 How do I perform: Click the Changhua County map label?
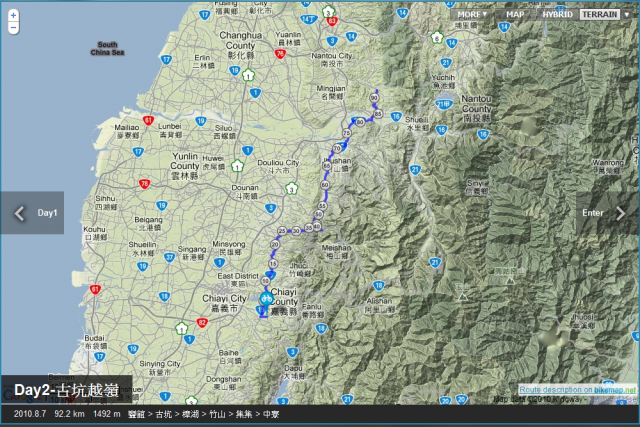pyautogui.click(x=241, y=45)
